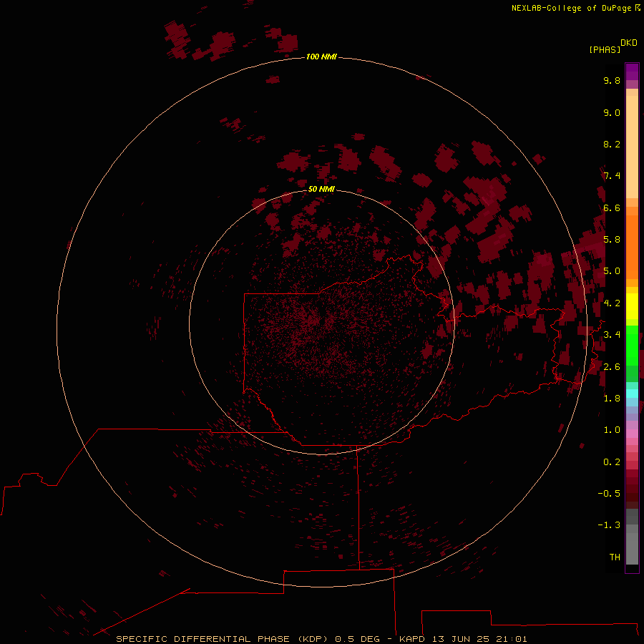Click the 5.0 value on the color scale
Screen dimensions: 644x644
tap(612, 271)
